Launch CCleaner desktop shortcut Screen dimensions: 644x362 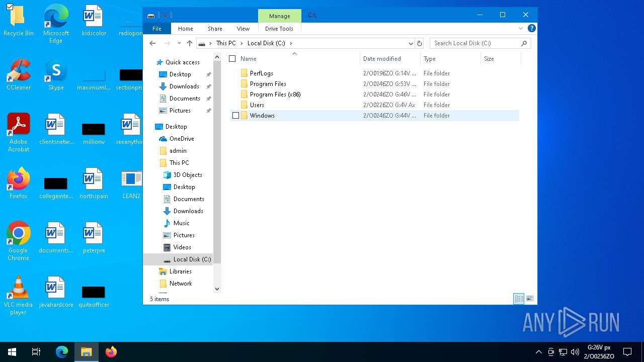click(18, 75)
